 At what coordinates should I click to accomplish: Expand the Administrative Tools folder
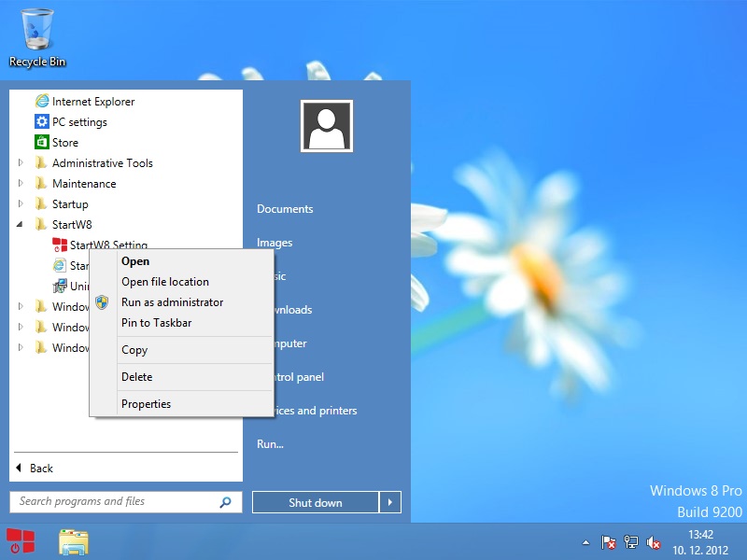[x=21, y=163]
